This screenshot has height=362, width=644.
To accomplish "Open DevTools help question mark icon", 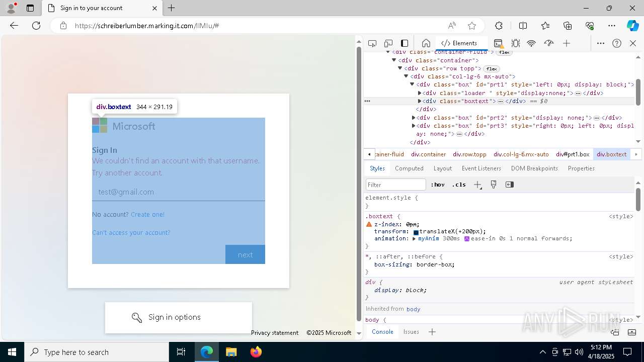I will [x=617, y=43].
